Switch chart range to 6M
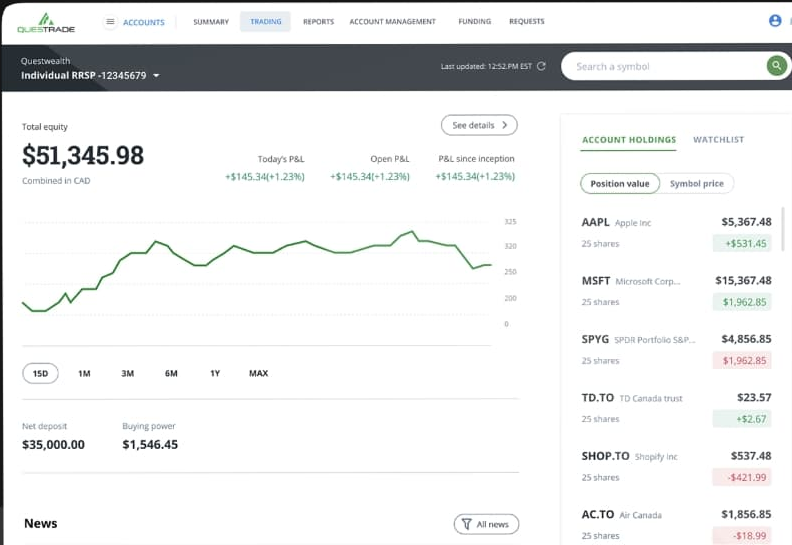792x545 pixels. (171, 374)
